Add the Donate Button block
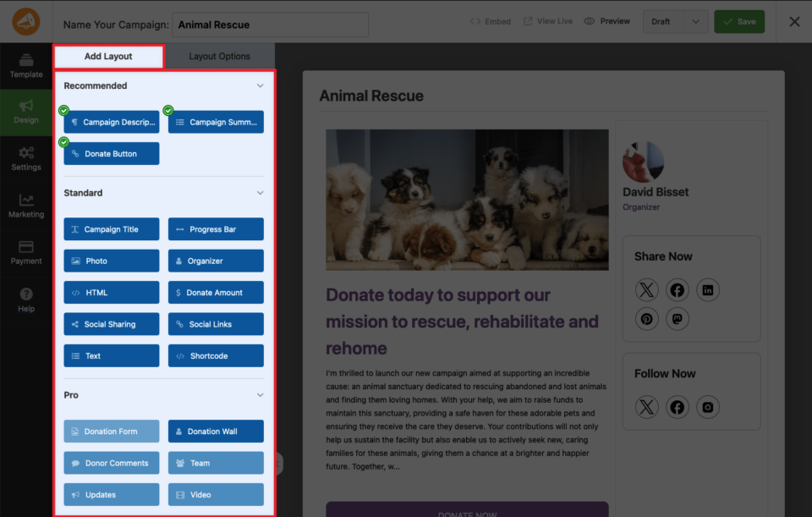The width and height of the screenshot is (812, 517). pos(112,154)
